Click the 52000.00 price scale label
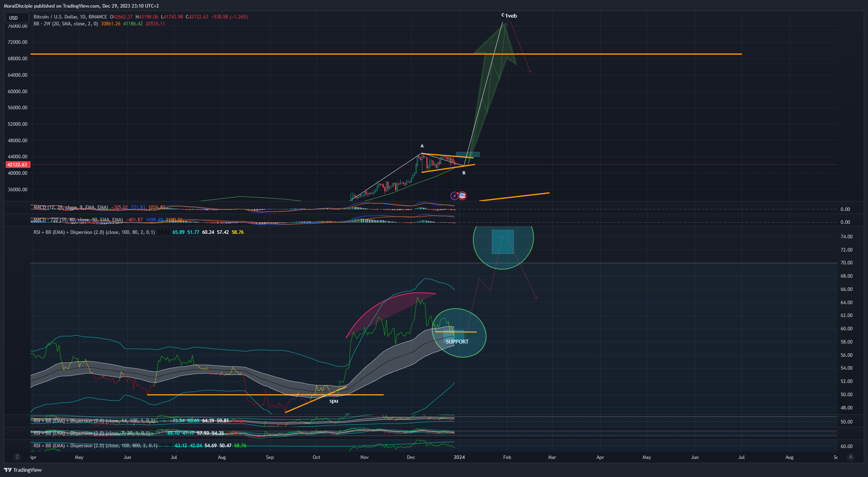Viewport: 868px width, 477px height. tap(18, 124)
